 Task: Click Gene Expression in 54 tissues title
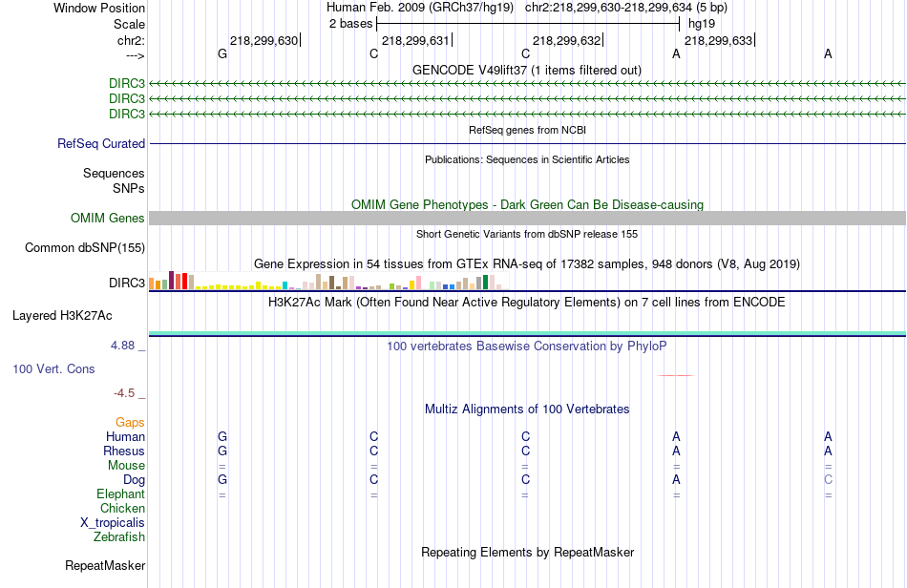tap(527, 263)
